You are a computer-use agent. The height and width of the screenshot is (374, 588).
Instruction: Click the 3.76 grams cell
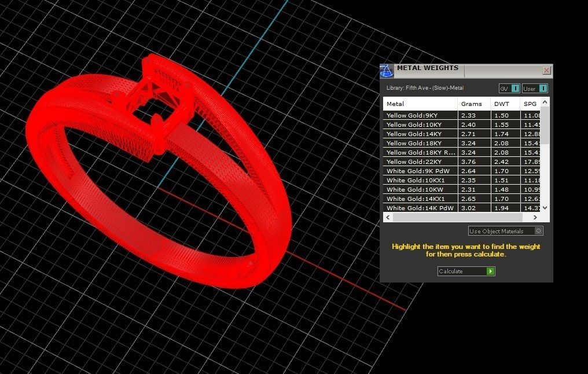pos(474,162)
